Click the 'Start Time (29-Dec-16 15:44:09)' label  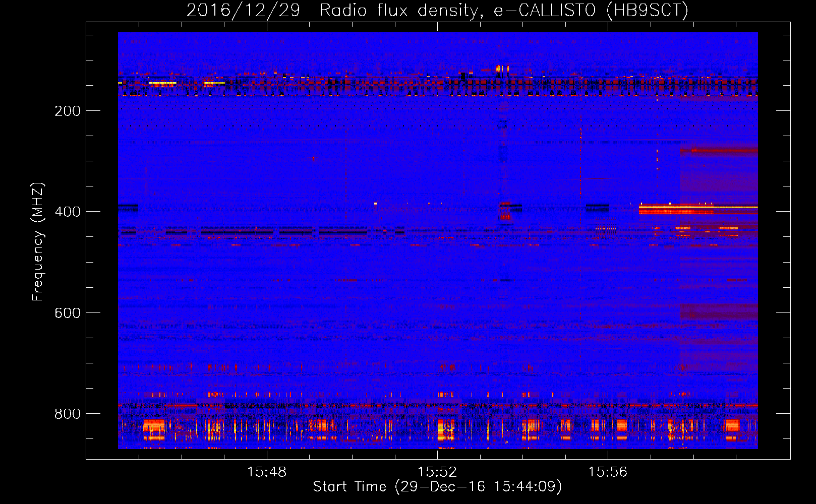pos(437,487)
